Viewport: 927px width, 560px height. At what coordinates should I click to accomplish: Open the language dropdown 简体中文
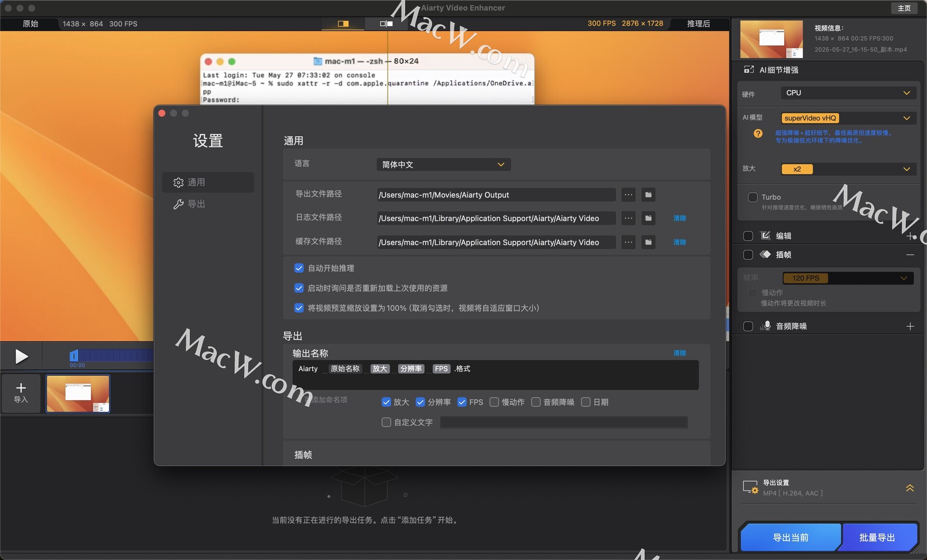[x=443, y=165]
